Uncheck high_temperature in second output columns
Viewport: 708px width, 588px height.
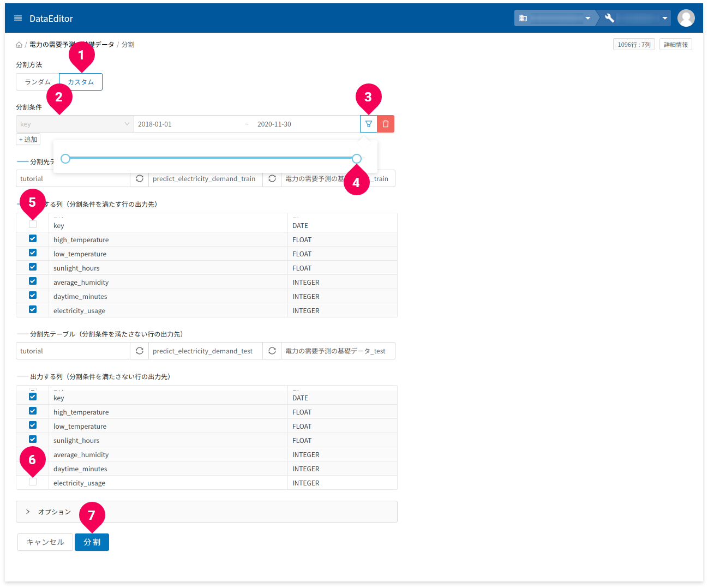pos(33,411)
